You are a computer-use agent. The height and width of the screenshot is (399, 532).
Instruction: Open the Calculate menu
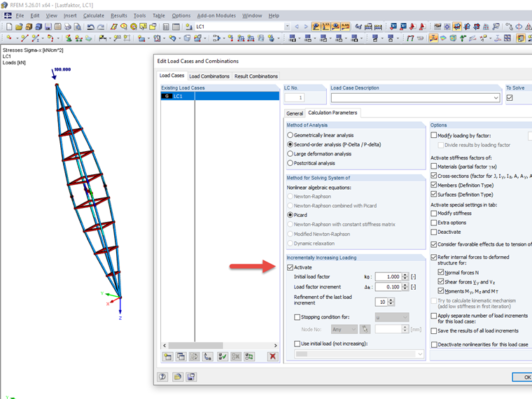pos(94,15)
